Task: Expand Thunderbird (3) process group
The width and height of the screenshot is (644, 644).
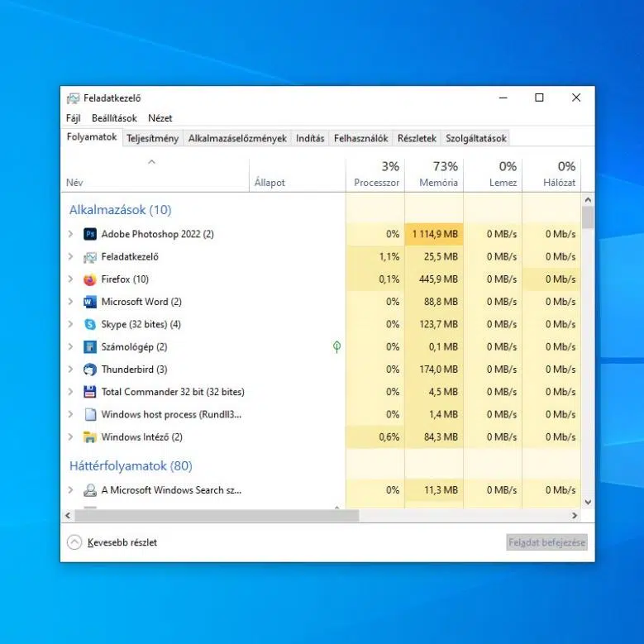Action: pos(70,370)
